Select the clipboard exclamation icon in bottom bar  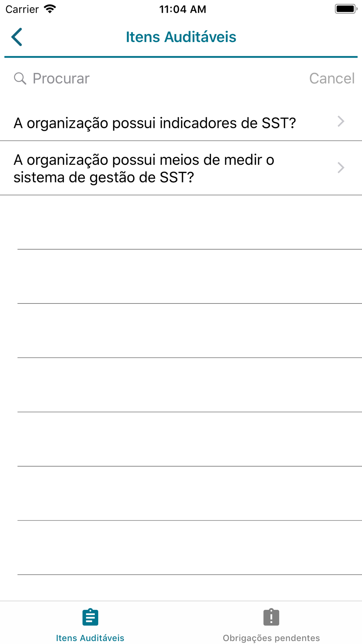tap(271, 617)
